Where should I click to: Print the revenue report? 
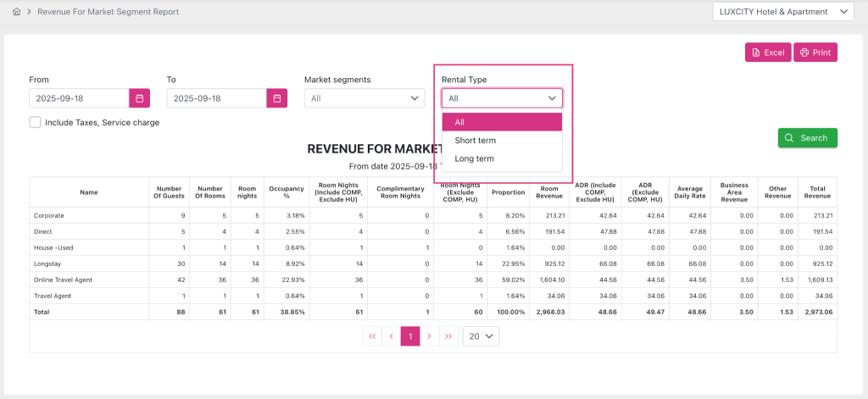click(x=815, y=53)
